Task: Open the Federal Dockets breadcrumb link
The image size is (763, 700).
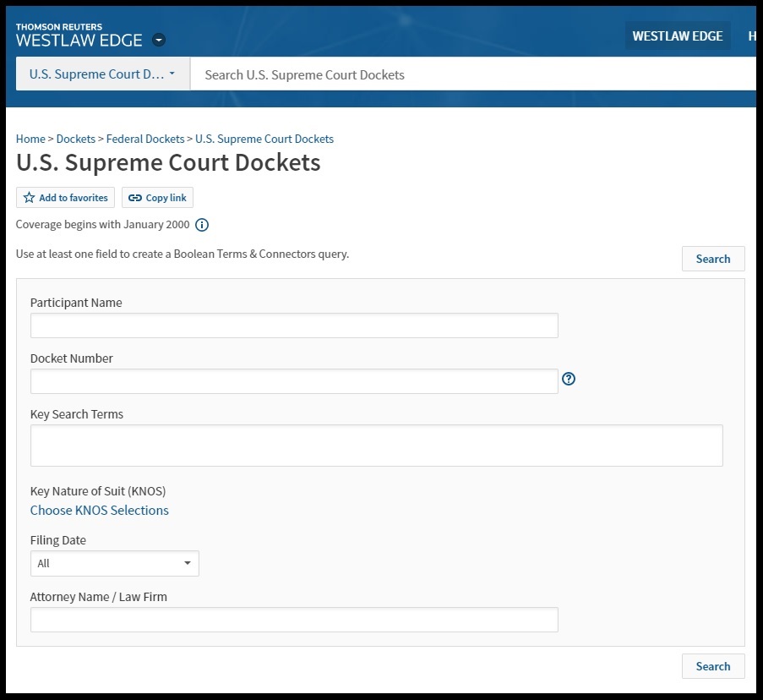Action: pyautogui.click(x=144, y=139)
